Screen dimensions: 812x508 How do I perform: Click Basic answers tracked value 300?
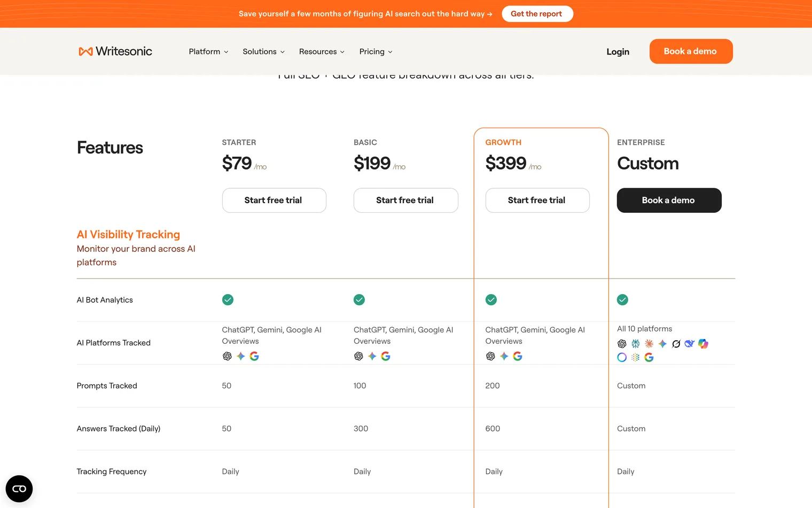coord(361,429)
